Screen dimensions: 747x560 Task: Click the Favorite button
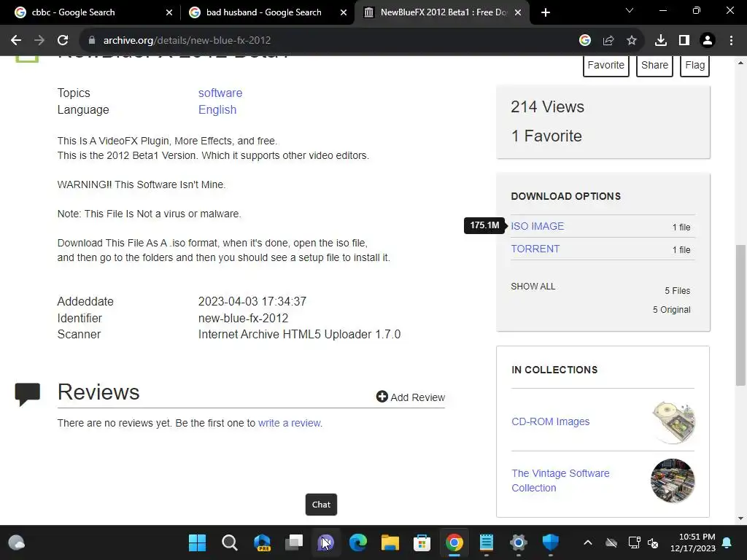[605, 65]
